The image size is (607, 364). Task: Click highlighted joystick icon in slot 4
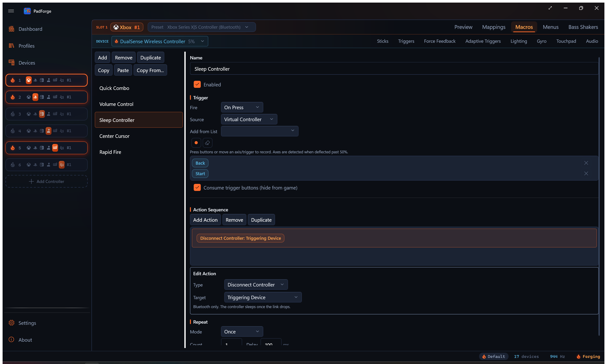pyautogui.click(x=49, y=131)
